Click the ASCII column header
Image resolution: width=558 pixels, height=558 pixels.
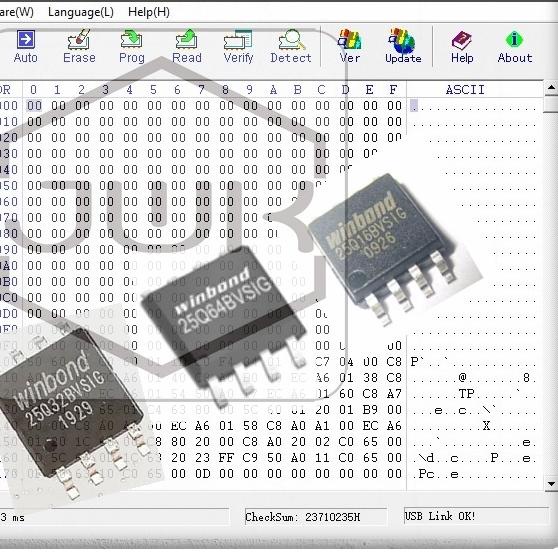[x=465, y=90]
